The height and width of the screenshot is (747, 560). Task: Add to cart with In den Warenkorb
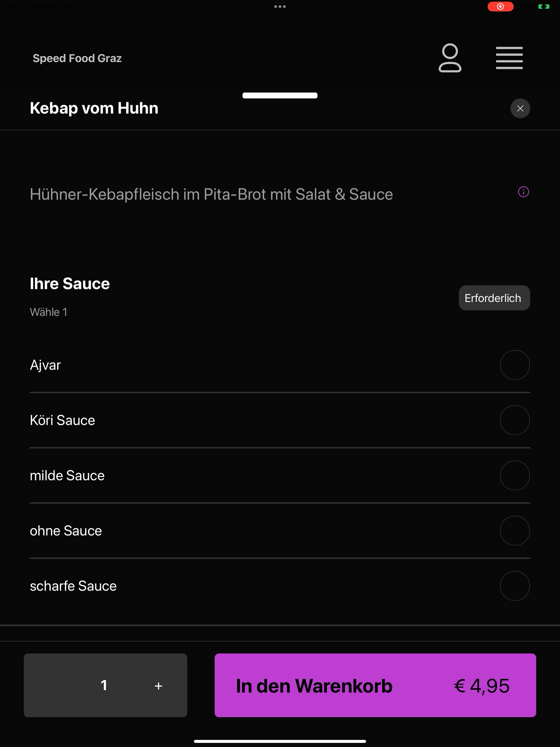(375, 685)
